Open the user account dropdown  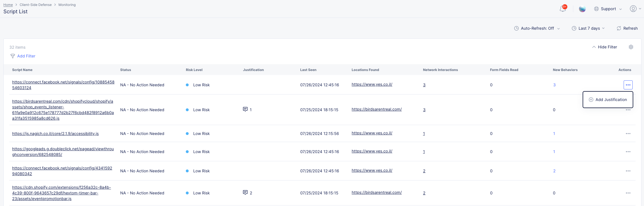635,9
